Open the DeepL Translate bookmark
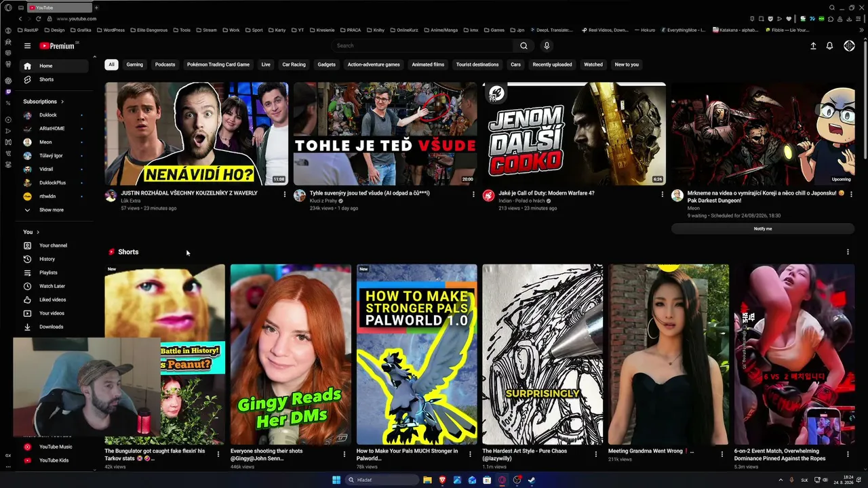Viewport: 868px width, 488px height. 551,30
